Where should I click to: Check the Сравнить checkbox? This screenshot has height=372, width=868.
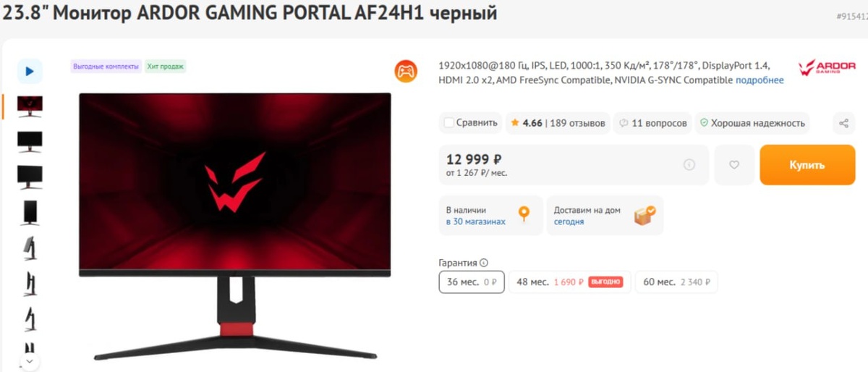click(449, 123)
